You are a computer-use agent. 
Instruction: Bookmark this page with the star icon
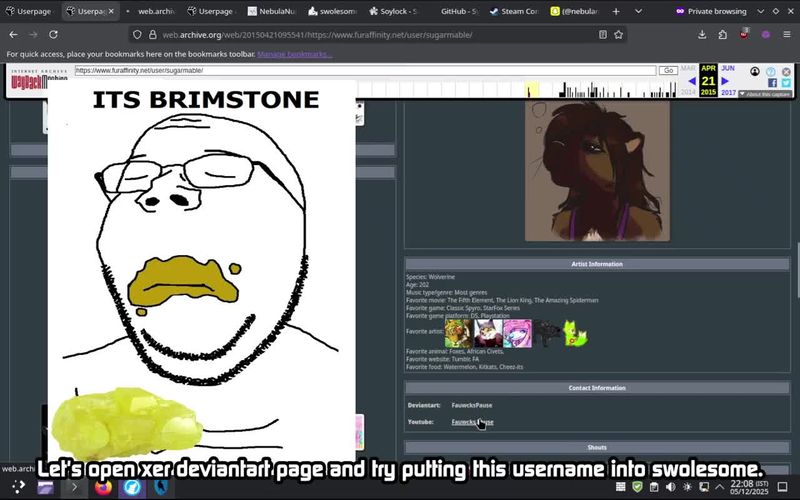pyautogui.click(x=619, y=34)
